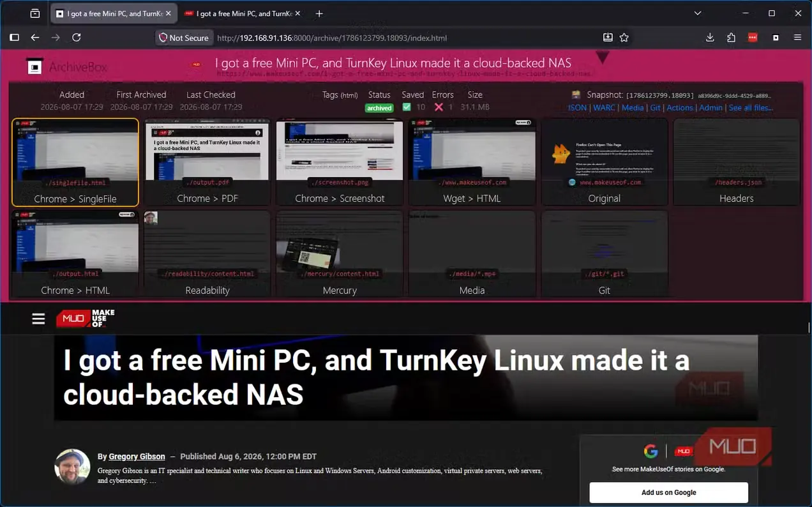Select the Git thumbnail card

point(604,254)
